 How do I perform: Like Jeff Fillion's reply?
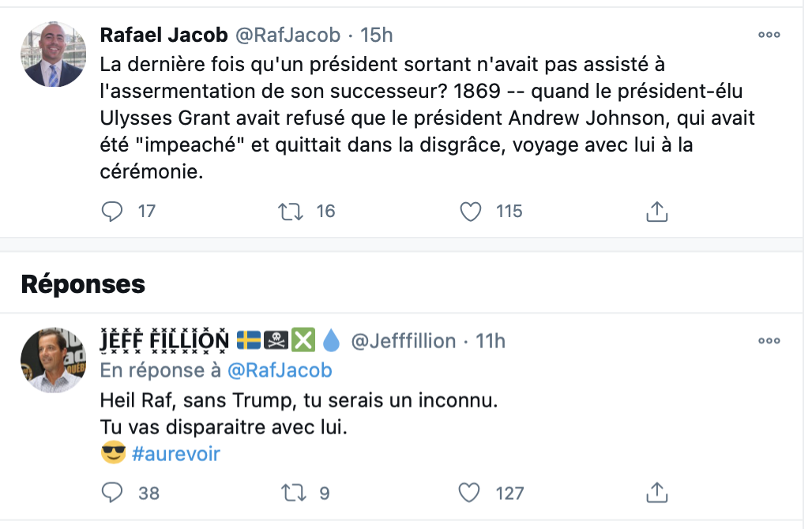[471, 493]
